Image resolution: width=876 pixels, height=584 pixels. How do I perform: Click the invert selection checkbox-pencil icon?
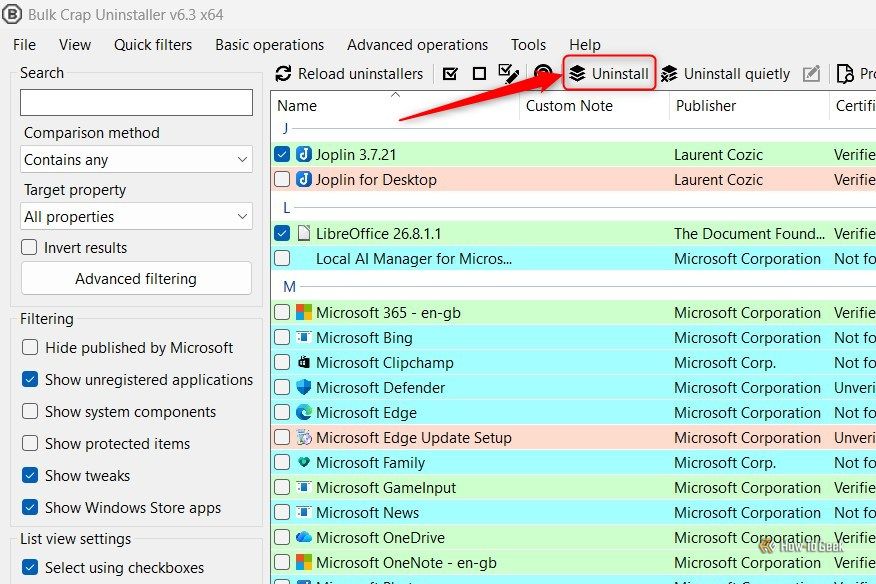coord(508,74)
